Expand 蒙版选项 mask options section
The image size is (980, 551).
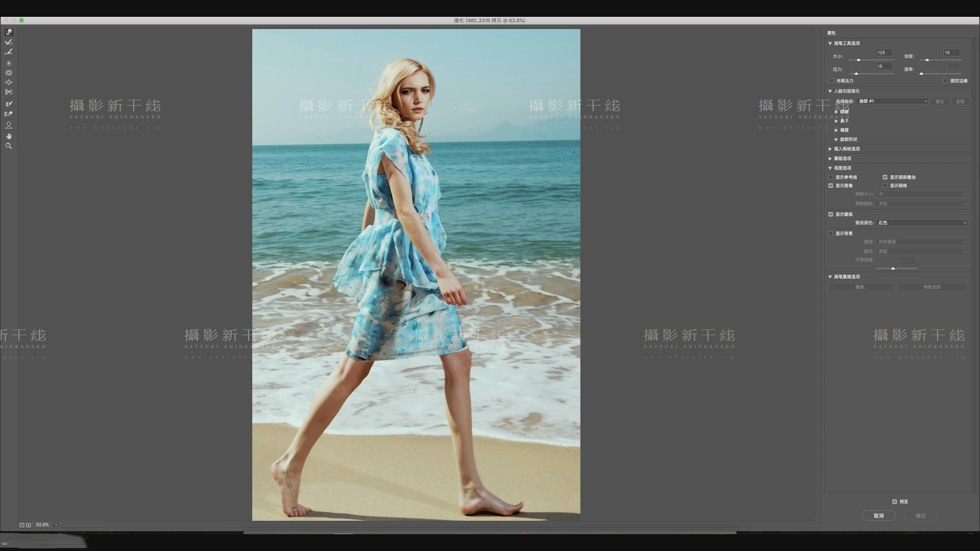tap(830, 159)
